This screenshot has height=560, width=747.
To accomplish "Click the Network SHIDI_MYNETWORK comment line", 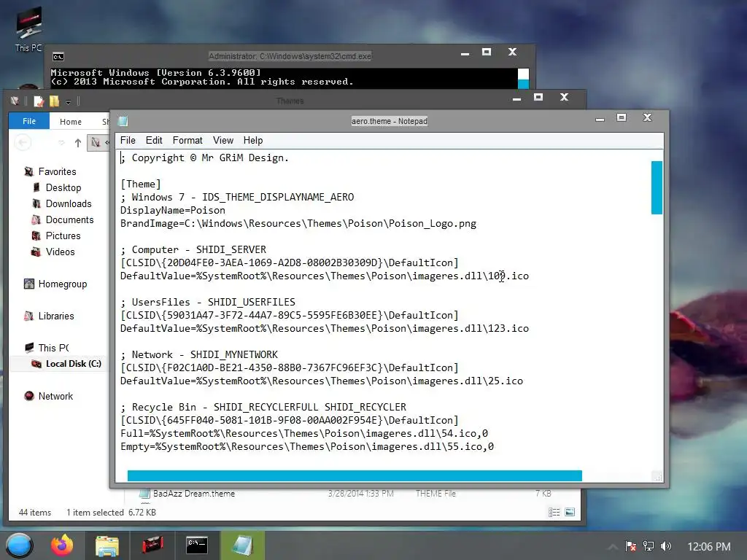I will (199, 355).
